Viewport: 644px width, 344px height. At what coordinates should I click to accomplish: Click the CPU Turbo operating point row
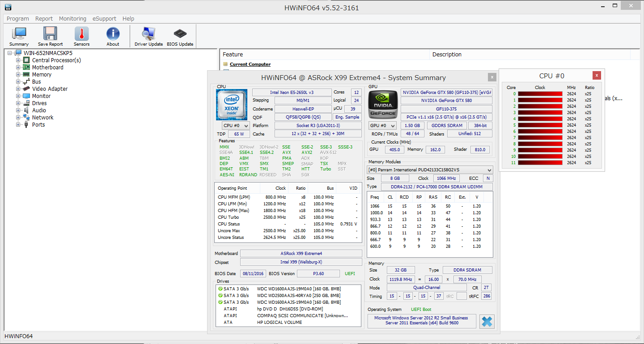[288, 217]
